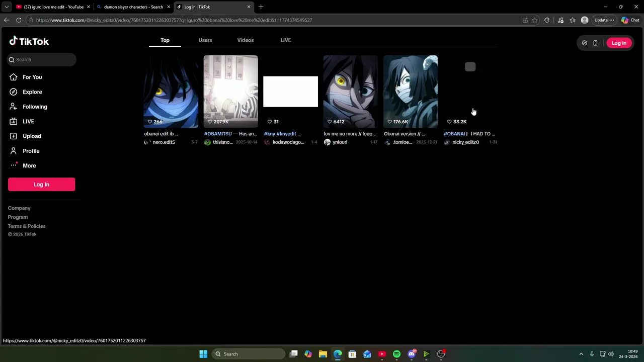Click the nicky_editz0 username
The height and width of the screenshot is (362, 644).
pyautogui.click(x=465, y=142)
